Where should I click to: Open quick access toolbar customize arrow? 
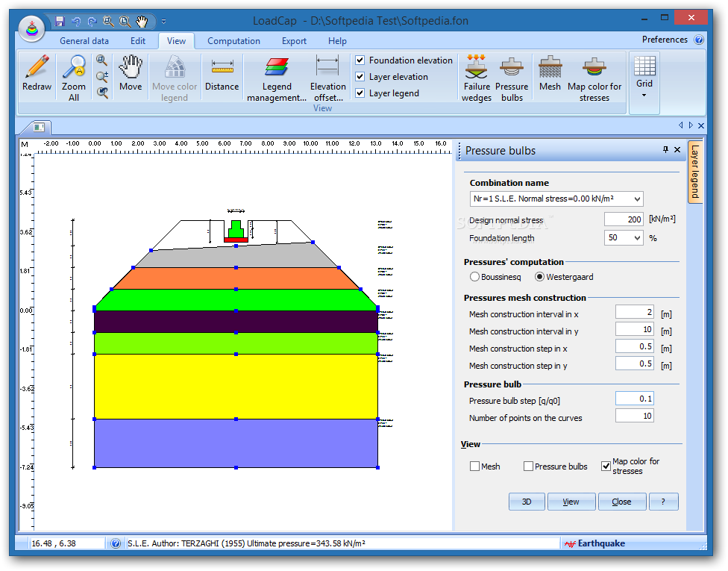(163, 21)
